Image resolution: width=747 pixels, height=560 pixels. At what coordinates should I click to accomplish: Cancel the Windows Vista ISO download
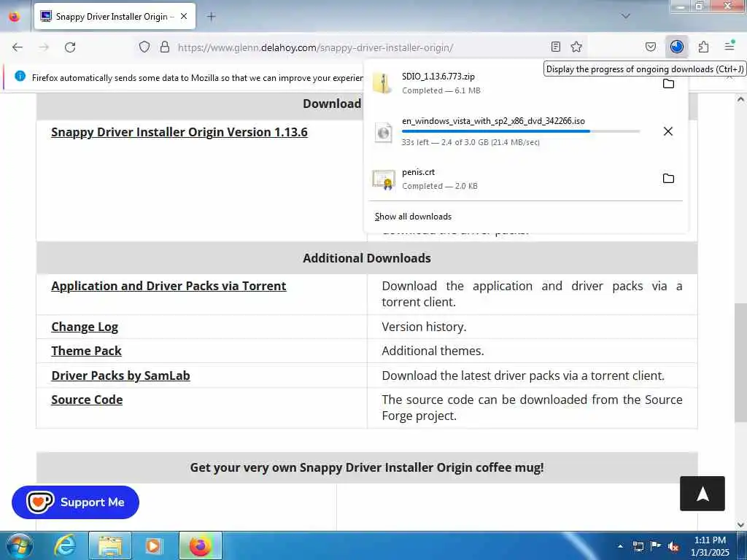pos(668,131)
